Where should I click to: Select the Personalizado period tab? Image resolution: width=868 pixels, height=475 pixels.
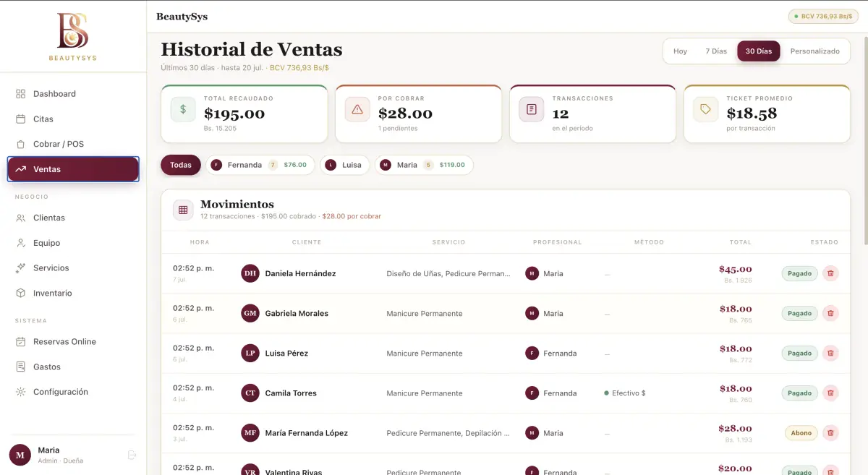(815, 51)
